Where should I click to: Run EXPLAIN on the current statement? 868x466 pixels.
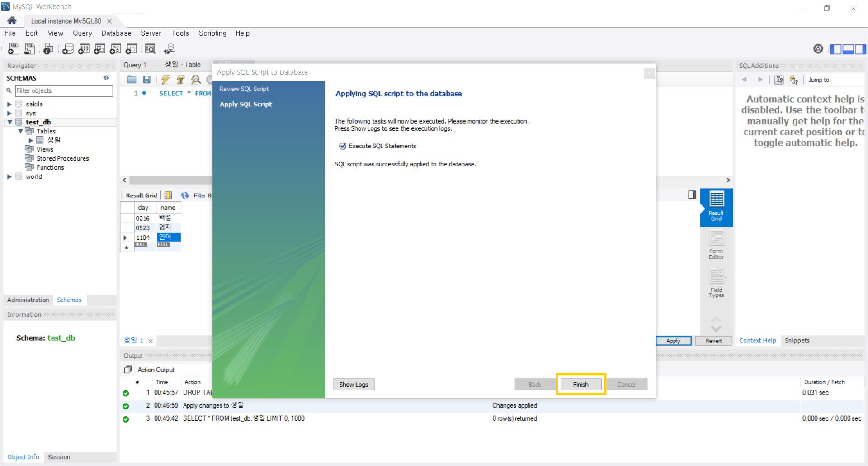196,80
